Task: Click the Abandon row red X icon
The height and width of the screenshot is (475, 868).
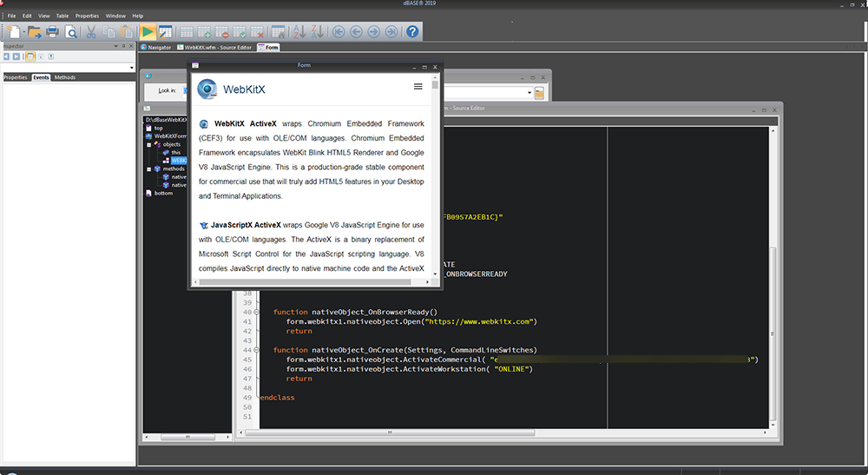Action: [257, 32]
